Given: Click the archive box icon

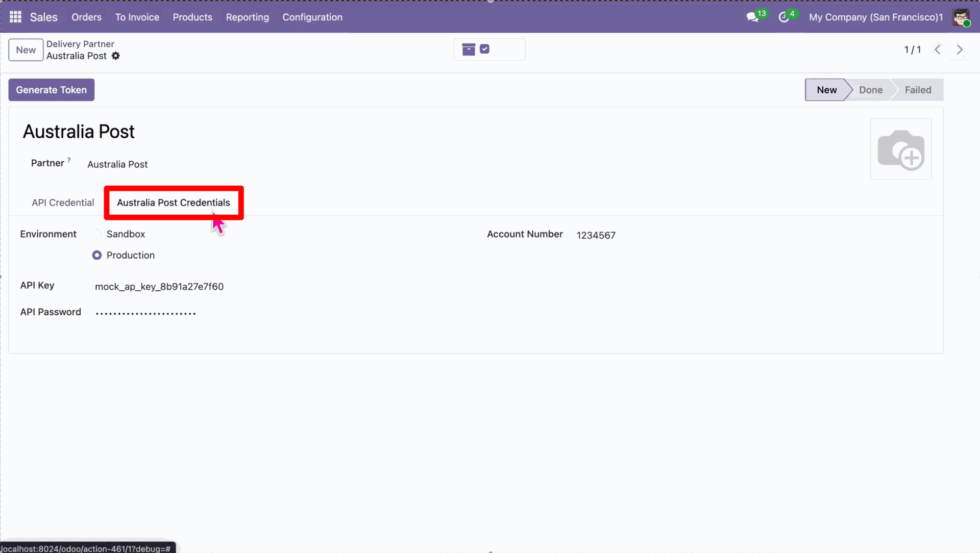Looking at the screenshot, I should 469,49.
